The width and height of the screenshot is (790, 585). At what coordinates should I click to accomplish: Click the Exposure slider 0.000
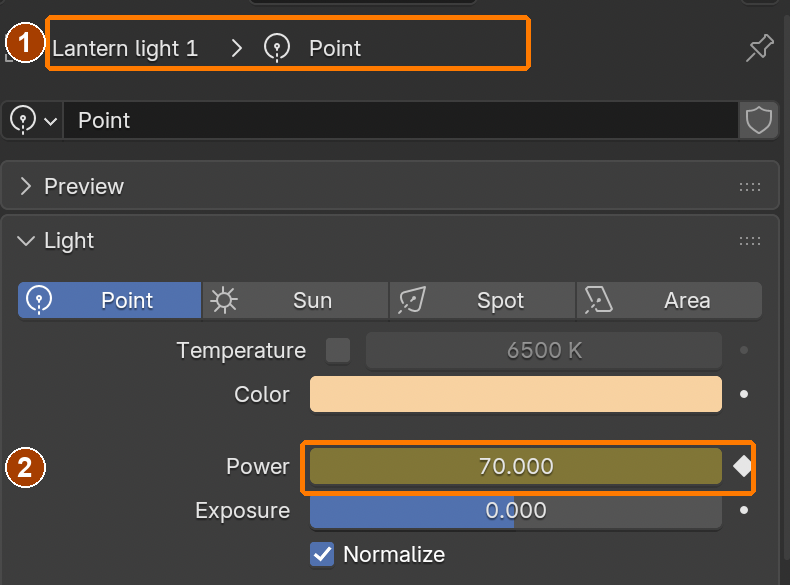(516, 510)
